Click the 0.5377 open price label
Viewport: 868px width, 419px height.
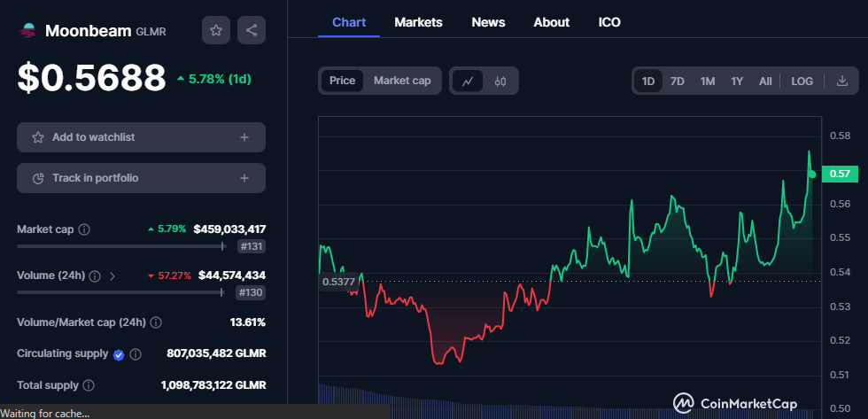coord(338,282)
